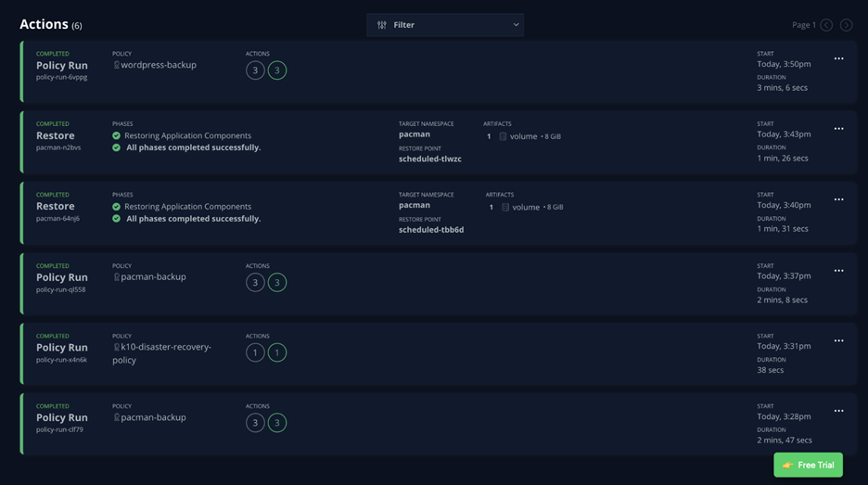Open options menu for pacman-64nj6 restore
Viewport: 868px width, 485px height.
[x=838, y=199]
